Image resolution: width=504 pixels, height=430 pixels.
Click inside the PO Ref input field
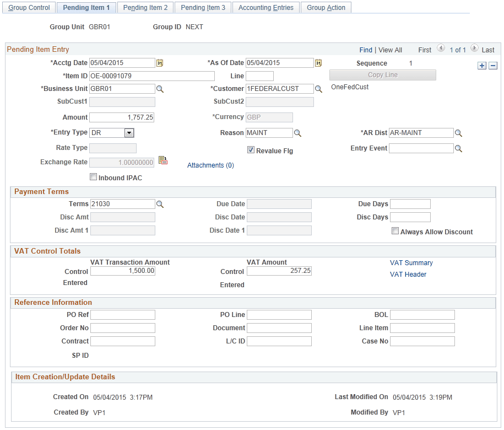tap(122, 314)
